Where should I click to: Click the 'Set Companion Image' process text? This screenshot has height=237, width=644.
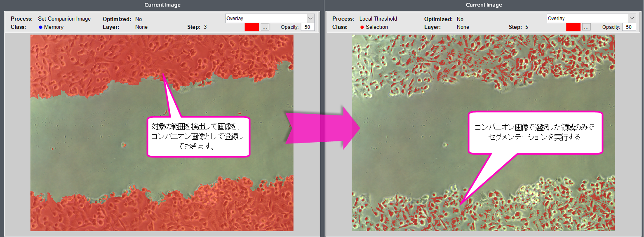[64, 19]
